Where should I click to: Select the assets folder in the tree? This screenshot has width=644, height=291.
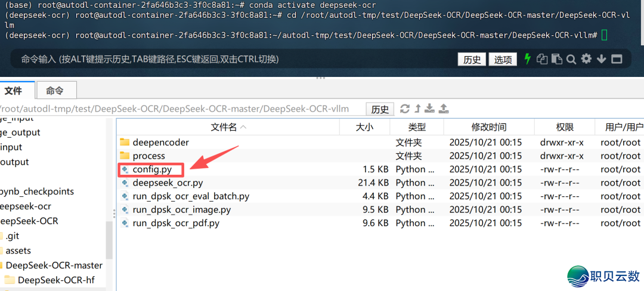pyautogui.click(x=18, y=251)
